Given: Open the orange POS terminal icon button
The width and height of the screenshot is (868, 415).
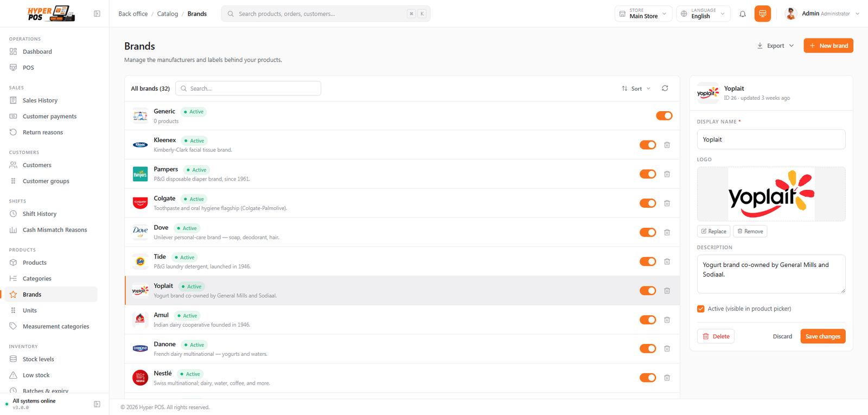Looking at the screenshot, I should click(x=762, y=14).
